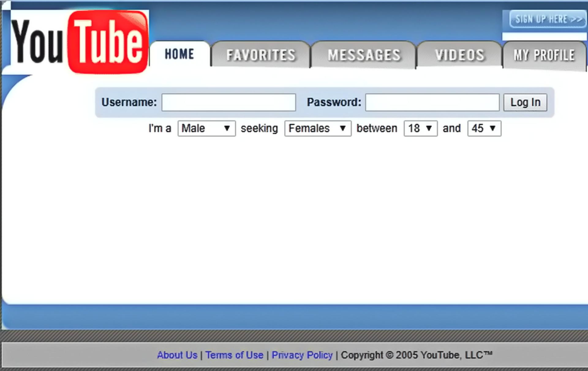Viewport: 588px width, 371px height.
Task: Open the seeking Females dropdown
Action: click(x=318, y=128)
